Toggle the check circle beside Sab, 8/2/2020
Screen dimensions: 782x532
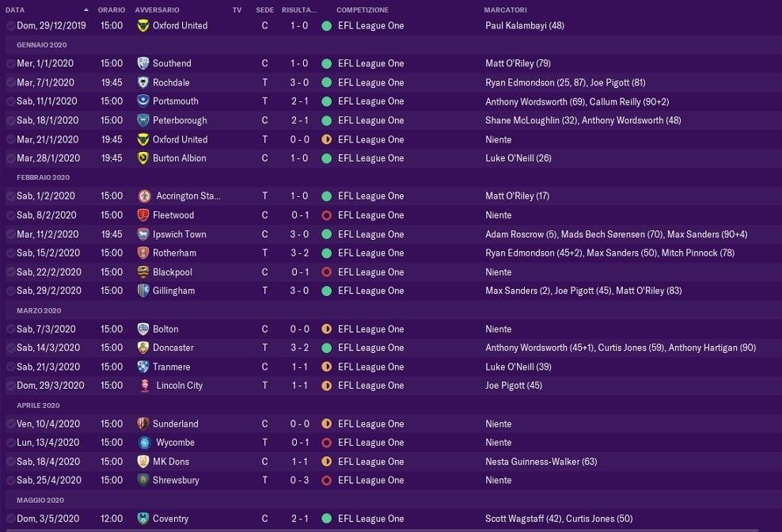[10, 215]
